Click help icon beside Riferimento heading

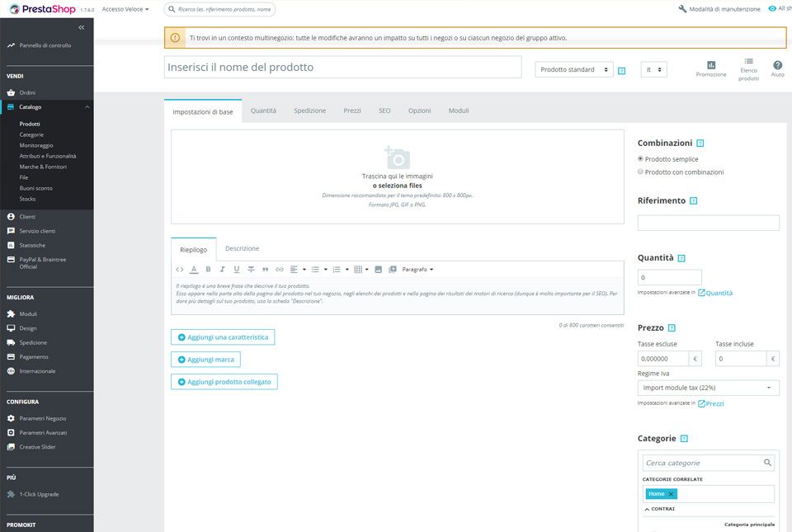pos(694,201)
